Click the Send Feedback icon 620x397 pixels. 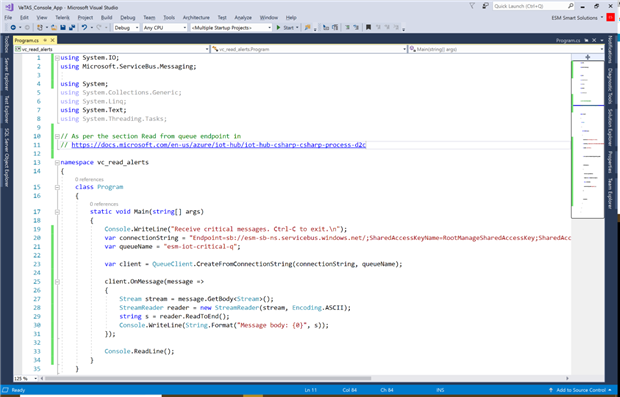click(485, 6)
